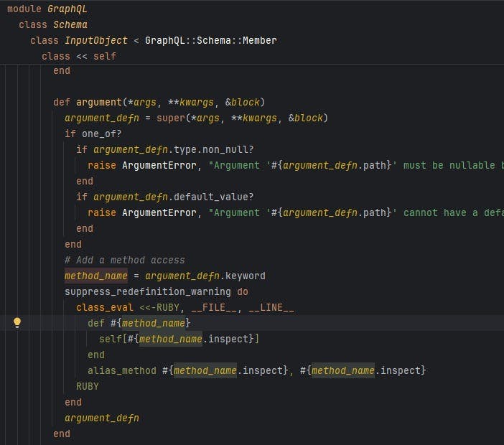
Task: Click 'cannot have a' string text
Action: (441, 212)
